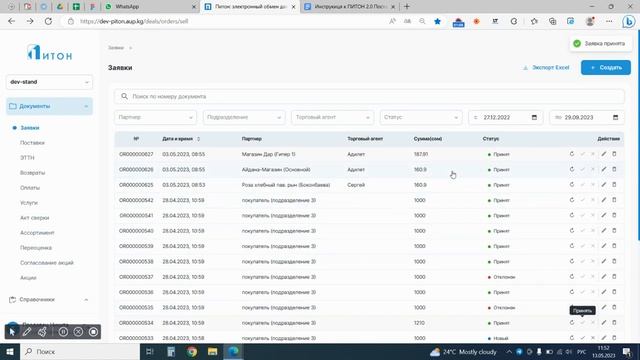Screen dimensions: 640x360
Task: Open the Торговый агент filter dropdown
Action: click(332, 118)
